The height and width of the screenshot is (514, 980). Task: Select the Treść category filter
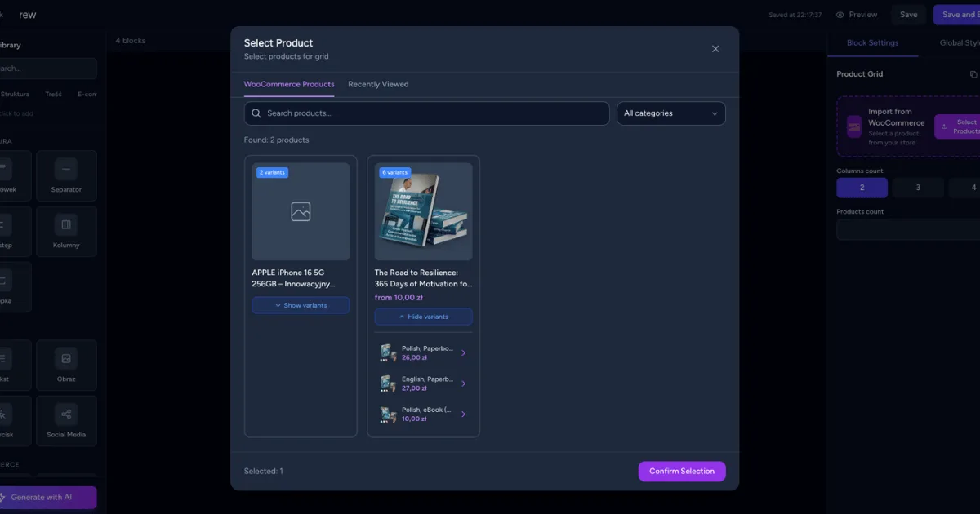(53, 94)
